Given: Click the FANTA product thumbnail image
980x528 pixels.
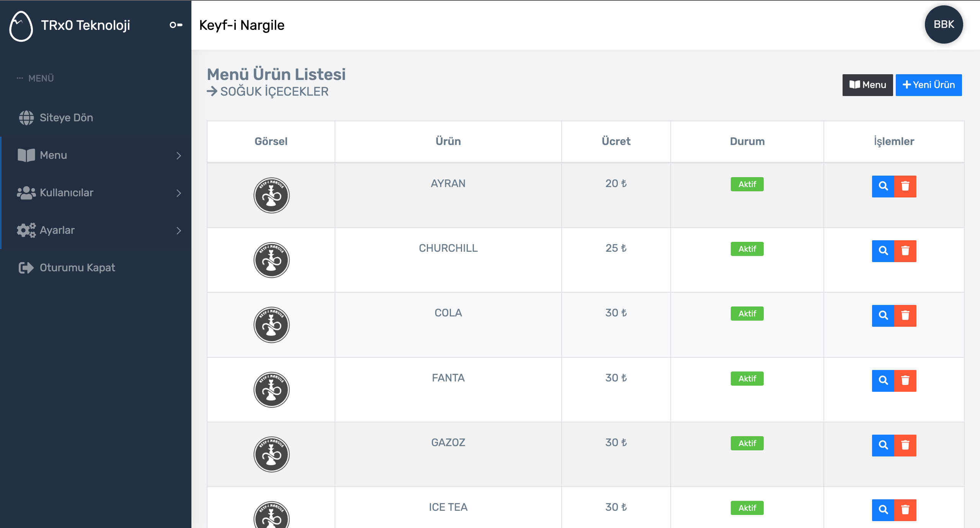Looking at the screenshot, I should (x=271, y=390).
